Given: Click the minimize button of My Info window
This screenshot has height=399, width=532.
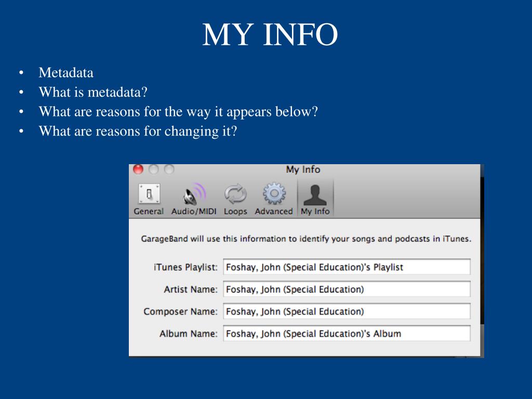Looking at the screenshot, I should 154,169.
